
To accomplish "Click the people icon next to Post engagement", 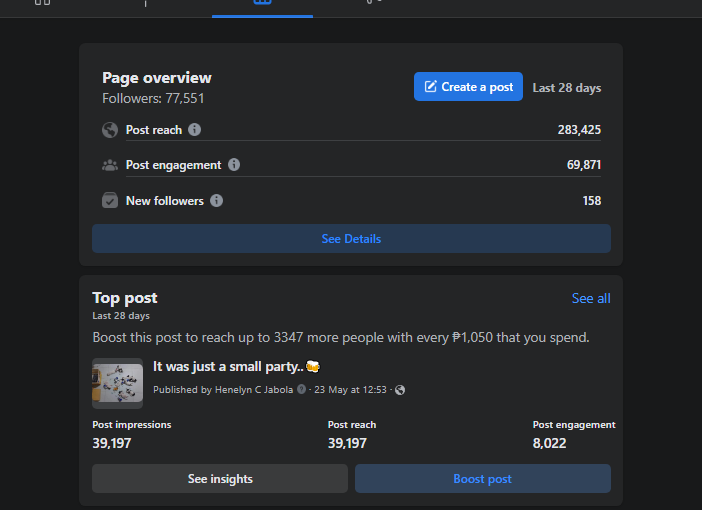I will click(110, 165).
